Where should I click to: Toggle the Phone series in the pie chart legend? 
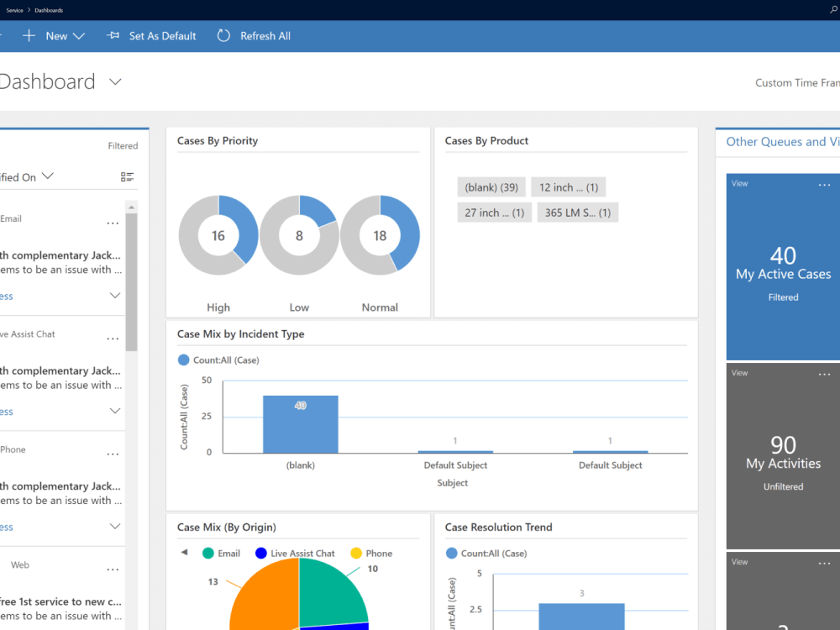371,553
